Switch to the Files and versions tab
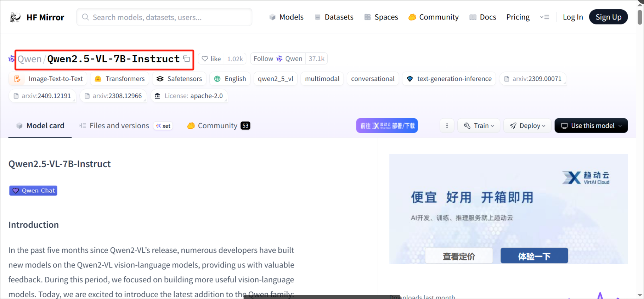 pyautogui.click(x=114, y=126)
